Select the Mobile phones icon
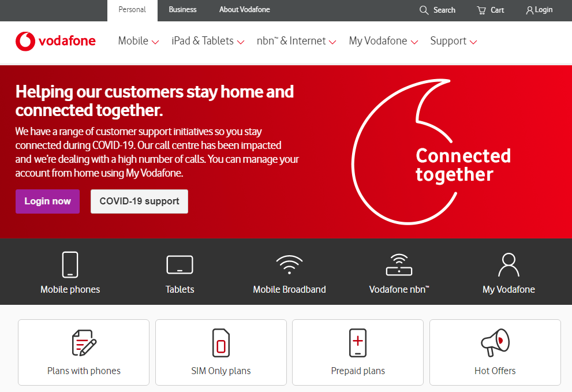The height and width of the screenshot is (392, 572). point(70,264)
